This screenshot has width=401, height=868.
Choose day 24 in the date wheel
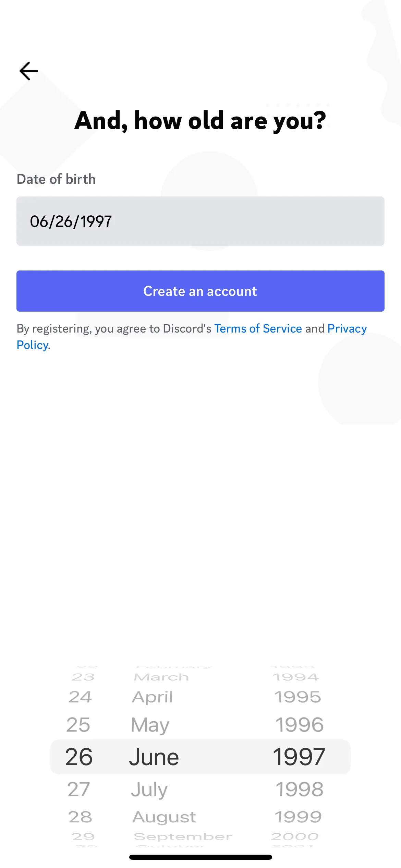click(x=80, y=697)
